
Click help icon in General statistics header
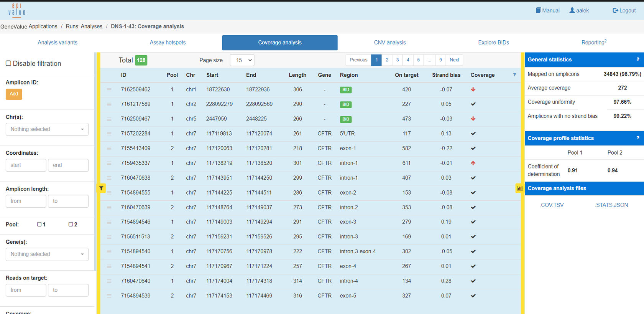pyautogui.click(x=637, y=59)
